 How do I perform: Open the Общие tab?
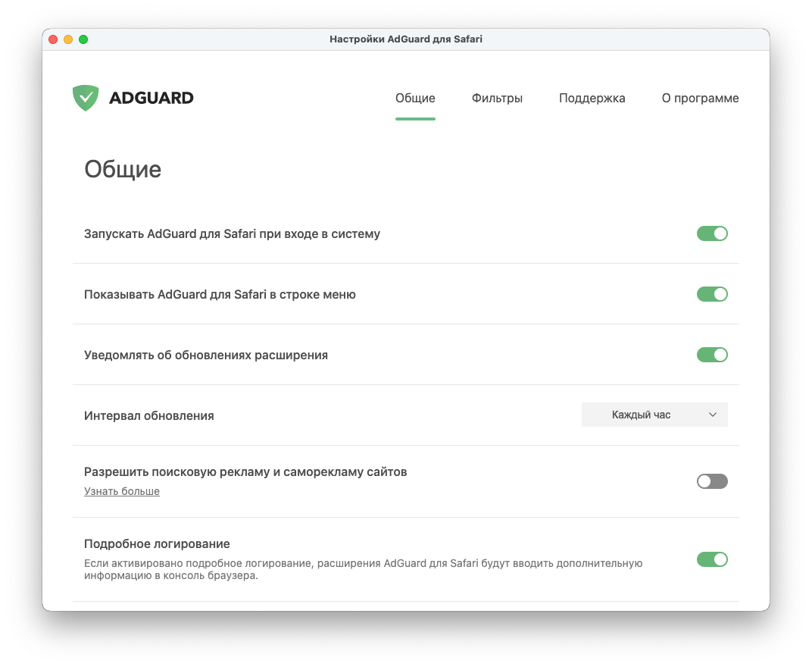coord(415,98)
